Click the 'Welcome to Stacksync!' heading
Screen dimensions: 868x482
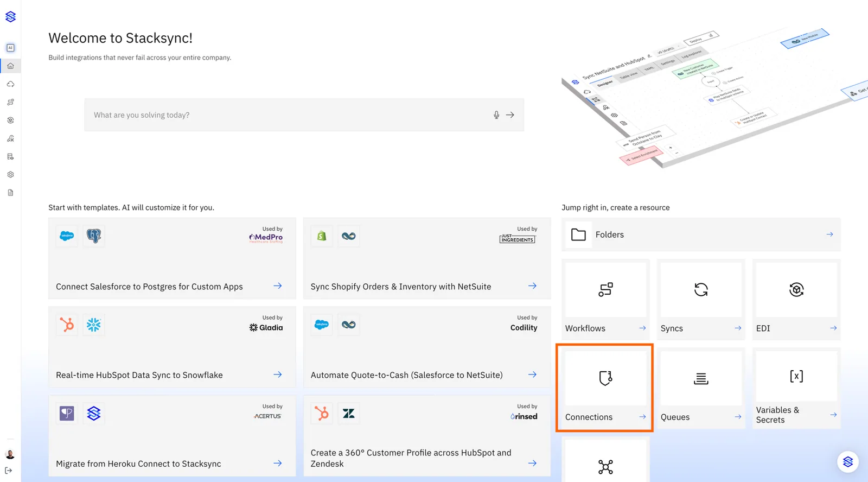coord(120,38)
